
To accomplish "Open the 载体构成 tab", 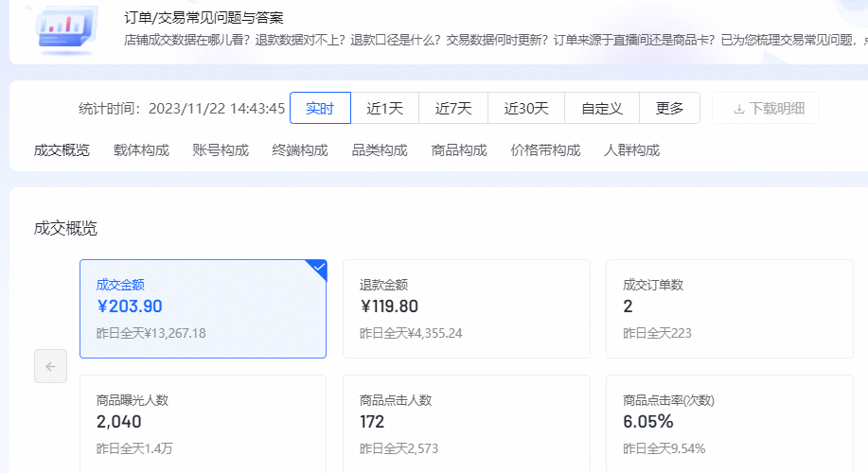I will tap(141, 150).
